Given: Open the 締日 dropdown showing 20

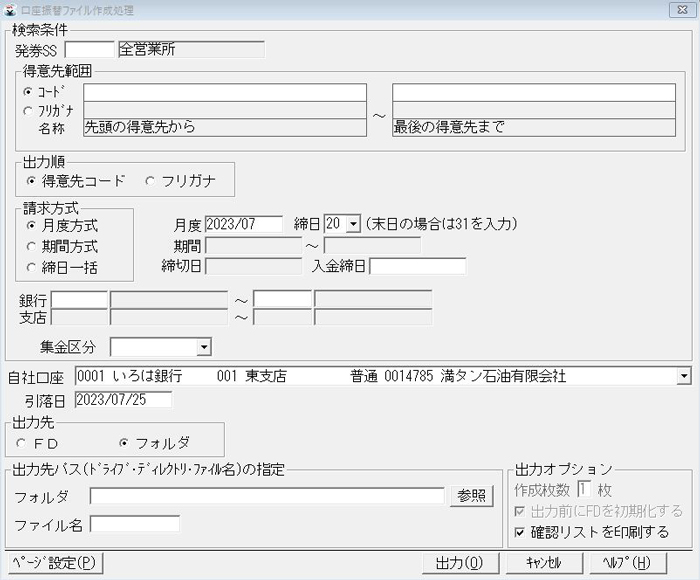Looking at the screenshot, I should click(x=351, y=225).
